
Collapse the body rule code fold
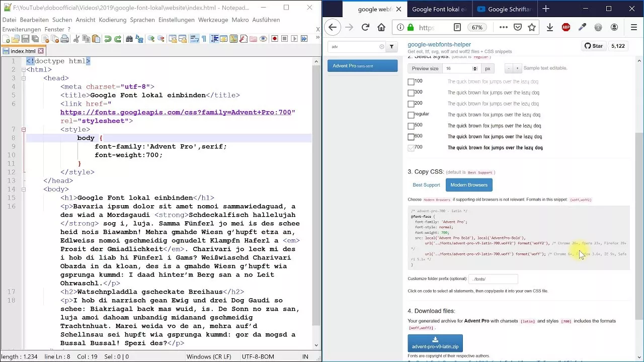point(23,129)
